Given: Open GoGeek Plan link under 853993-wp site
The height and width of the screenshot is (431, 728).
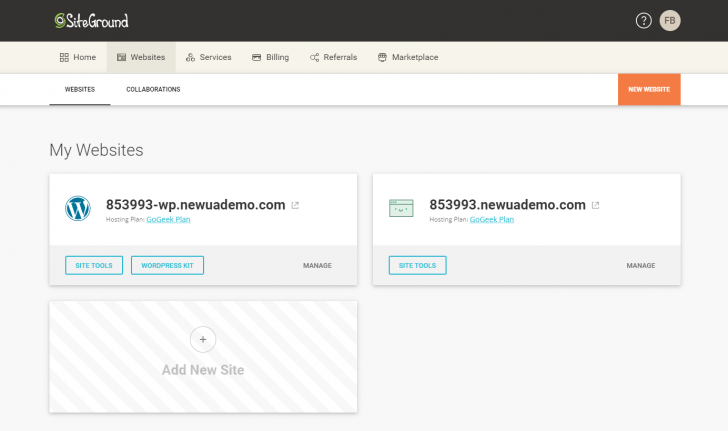Looking at the screenshot, I should click(x=168, y=219).
